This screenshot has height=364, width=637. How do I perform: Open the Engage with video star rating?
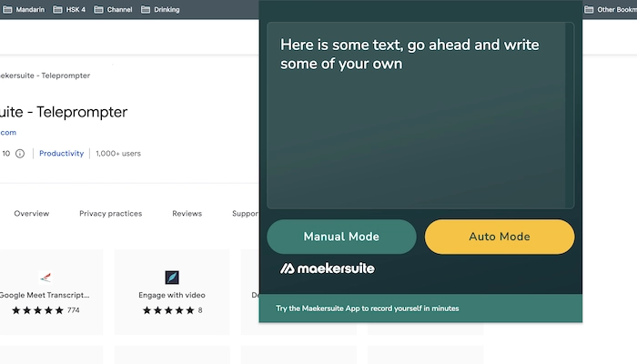click(x=168, y=310)
